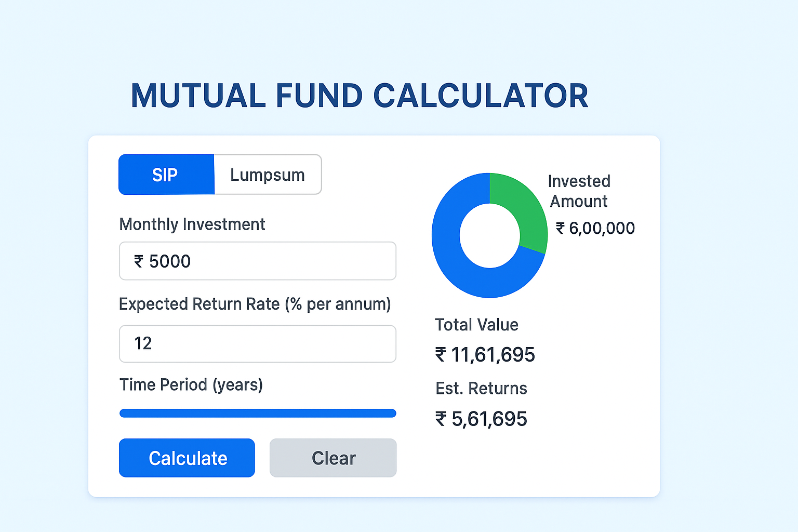Click the Total Value label
This screenshot has width=798, height=532.
[476, 324]
